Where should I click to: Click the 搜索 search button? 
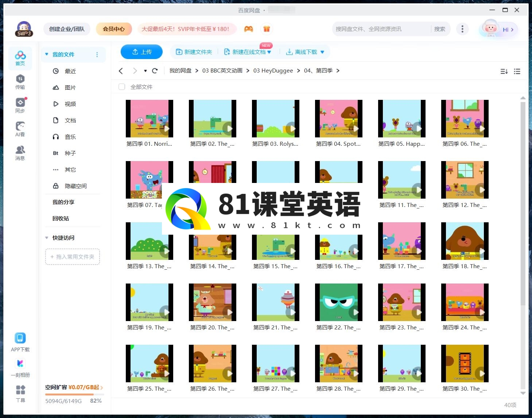point(440,29)
